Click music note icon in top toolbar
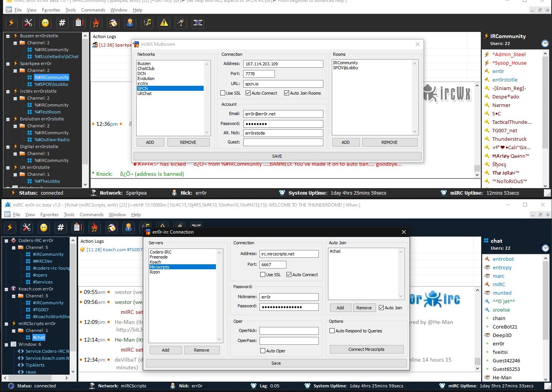552x392 pixels. point(147,23)
